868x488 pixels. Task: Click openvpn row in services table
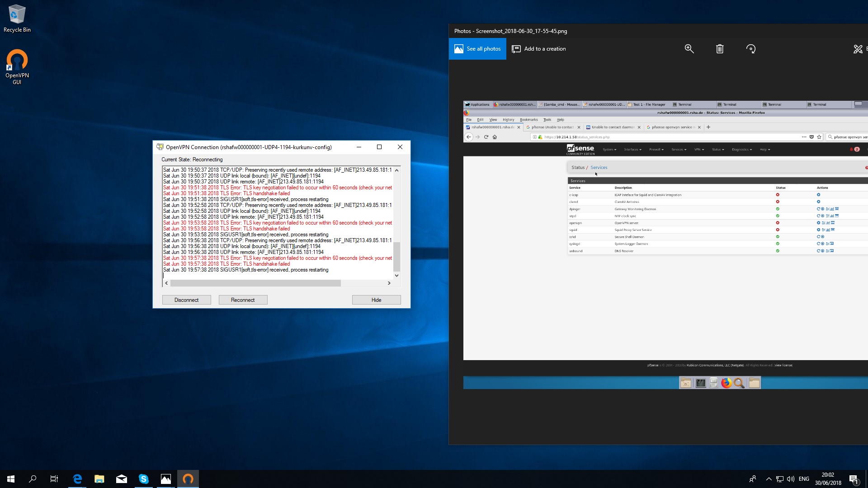click(718, 223)
